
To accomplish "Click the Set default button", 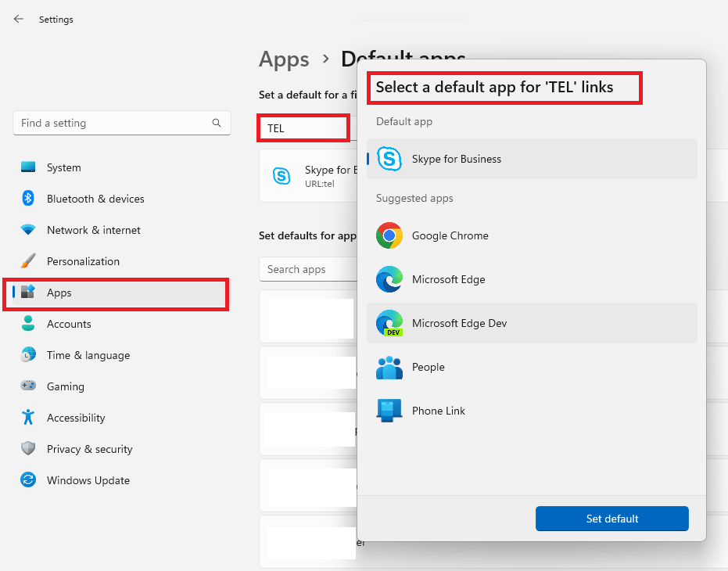I will tap(612, 519).
